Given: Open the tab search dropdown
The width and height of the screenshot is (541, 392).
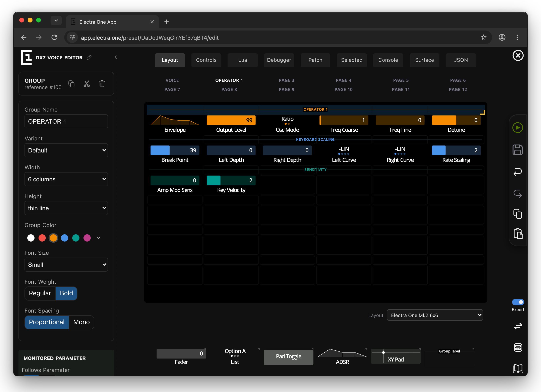Looking at the screenshot, I should tap(56, 20).
